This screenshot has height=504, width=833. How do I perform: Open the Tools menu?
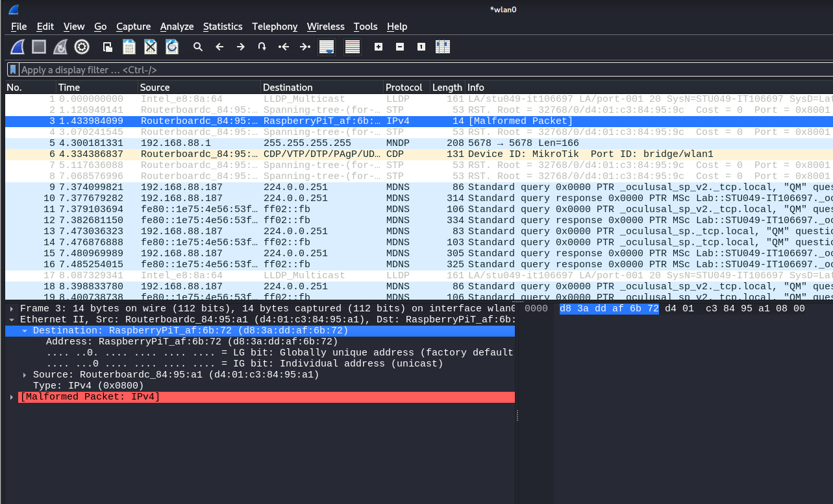click(x=366, y=27)
